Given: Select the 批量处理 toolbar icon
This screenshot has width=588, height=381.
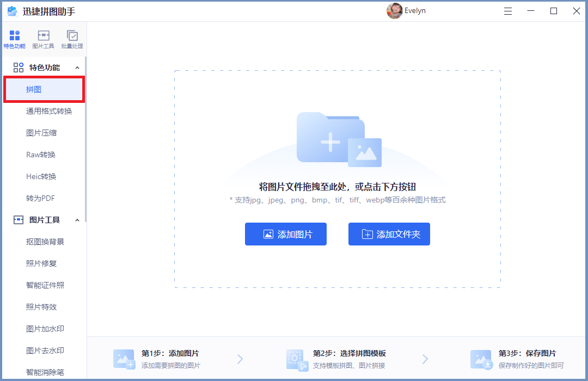Looking at the screenshot, I should point(72,39).
